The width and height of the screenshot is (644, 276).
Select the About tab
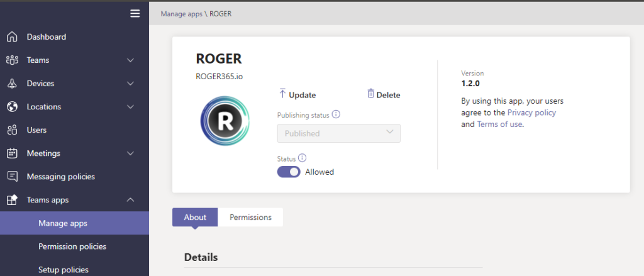click(195, 217)
